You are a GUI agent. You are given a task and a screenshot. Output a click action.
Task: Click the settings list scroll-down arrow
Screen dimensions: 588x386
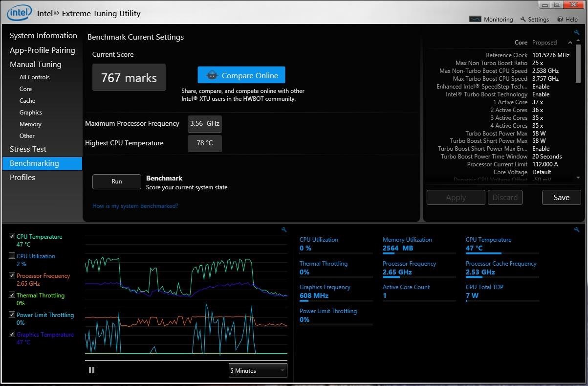[x=578, y=178]
